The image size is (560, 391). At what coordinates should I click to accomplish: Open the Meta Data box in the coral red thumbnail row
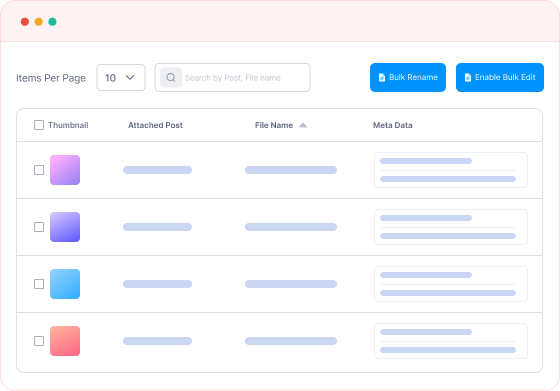[x=451, y=341]
